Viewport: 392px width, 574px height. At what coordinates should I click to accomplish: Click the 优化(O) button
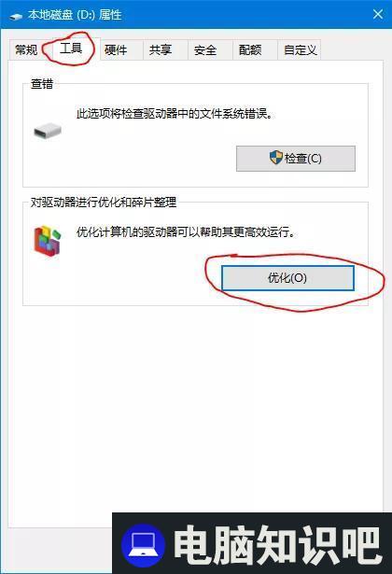(287, 278)
